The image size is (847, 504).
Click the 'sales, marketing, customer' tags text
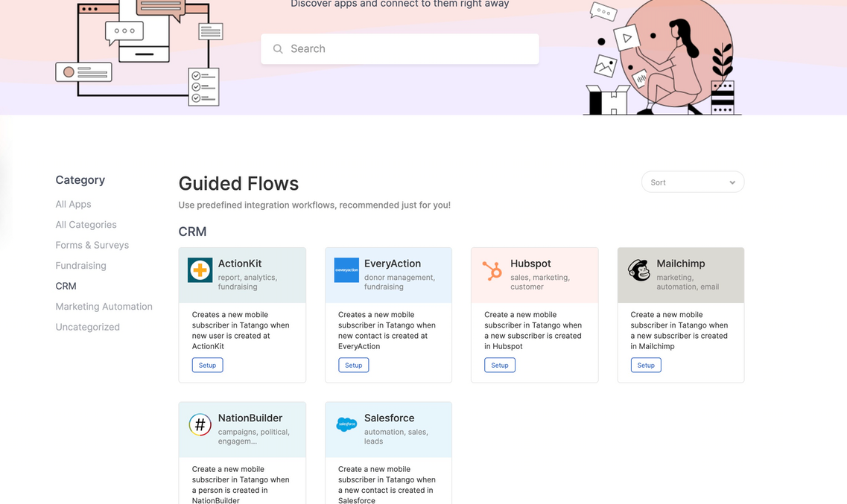point(540,282)
